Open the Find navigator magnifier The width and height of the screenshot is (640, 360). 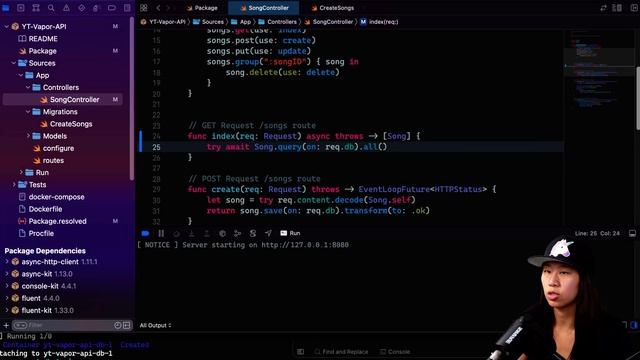click(51, 8)
